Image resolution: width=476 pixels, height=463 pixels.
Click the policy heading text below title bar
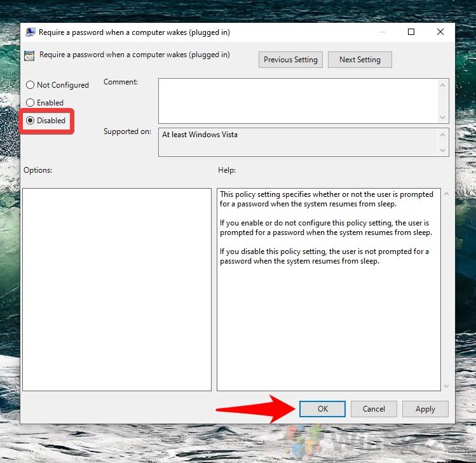[x=135, y=55]
